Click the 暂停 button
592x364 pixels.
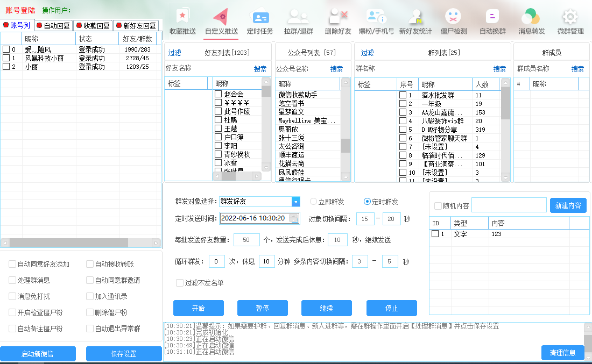click(x=263, y=308)
